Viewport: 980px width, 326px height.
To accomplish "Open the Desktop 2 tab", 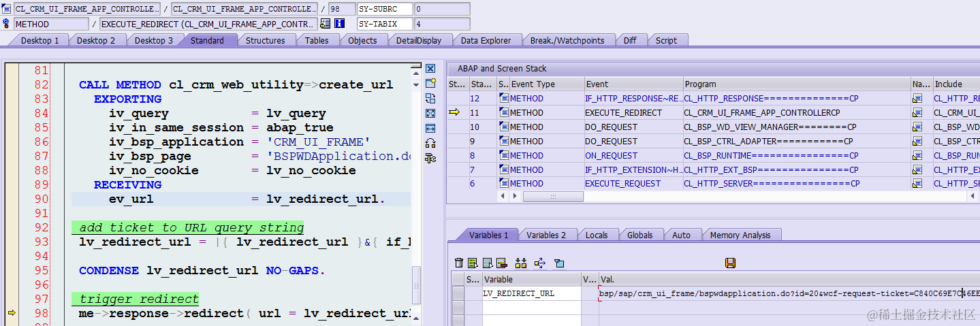I will point(96,40).
